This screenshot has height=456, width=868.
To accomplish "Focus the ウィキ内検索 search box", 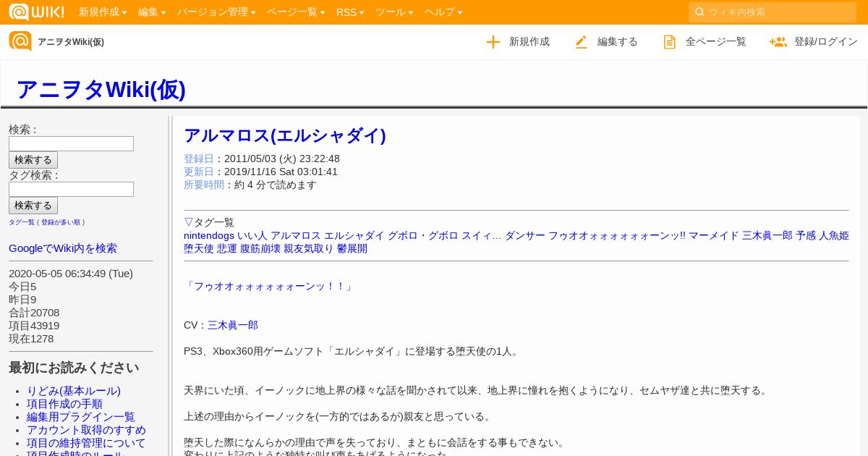I will [x=773, y=12].
